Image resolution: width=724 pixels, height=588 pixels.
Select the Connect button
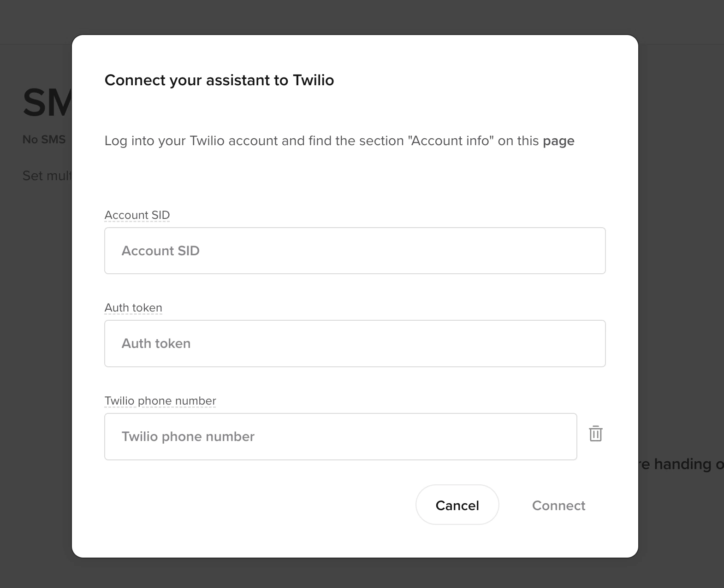(559, 505)
